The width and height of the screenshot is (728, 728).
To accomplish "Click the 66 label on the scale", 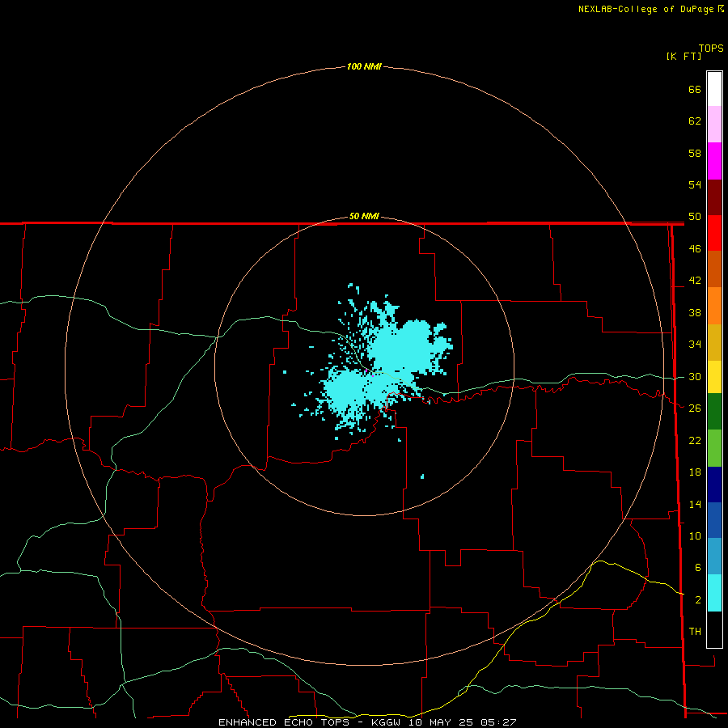I will click(695, 89).
